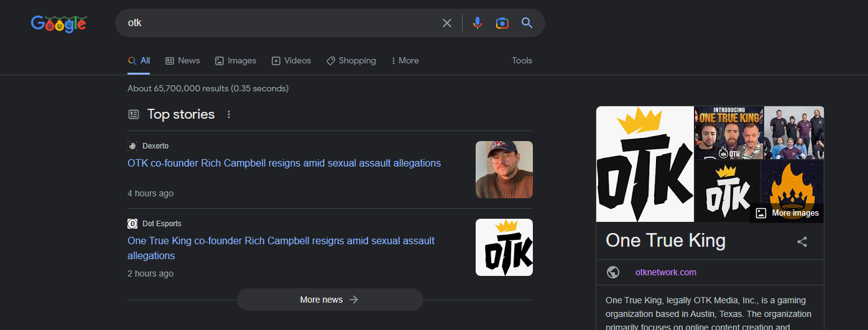Switch to the Shopping tab

351,60
